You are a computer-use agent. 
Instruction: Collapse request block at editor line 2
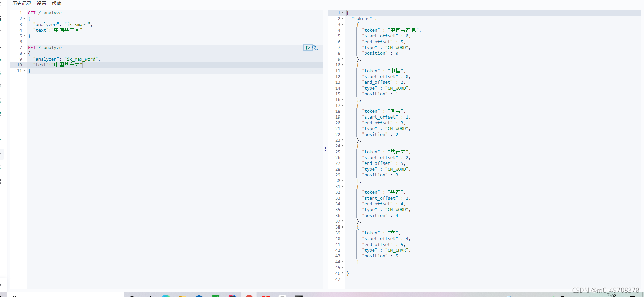25,19
